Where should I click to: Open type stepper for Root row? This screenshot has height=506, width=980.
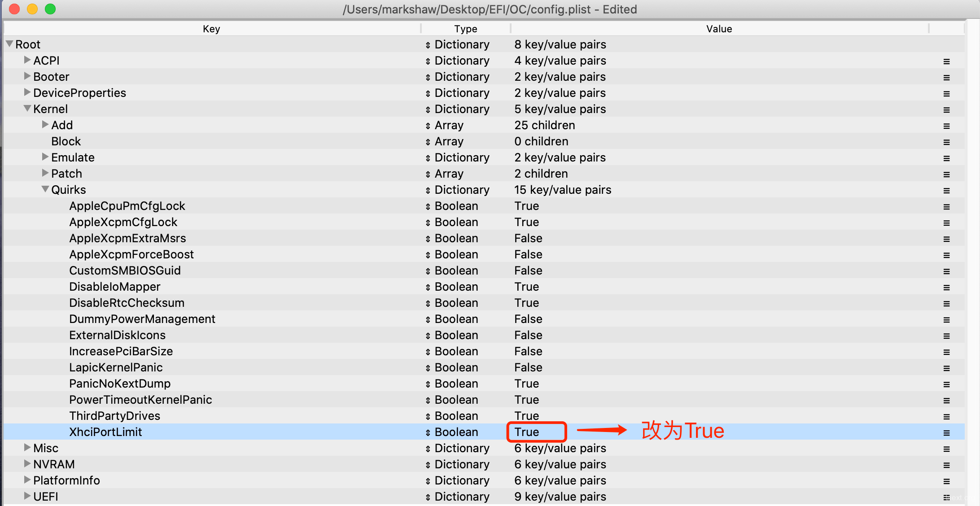[428, 45]
